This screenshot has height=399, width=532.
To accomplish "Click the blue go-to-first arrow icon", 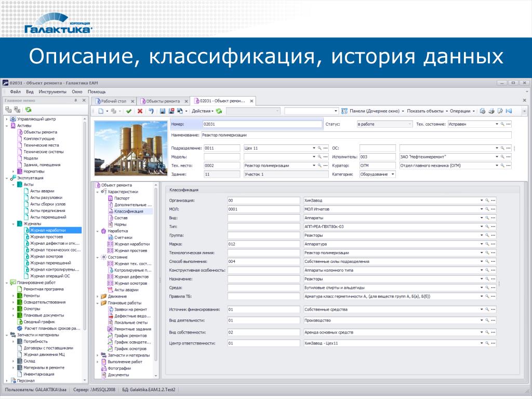I will click(x=509, y=111).
